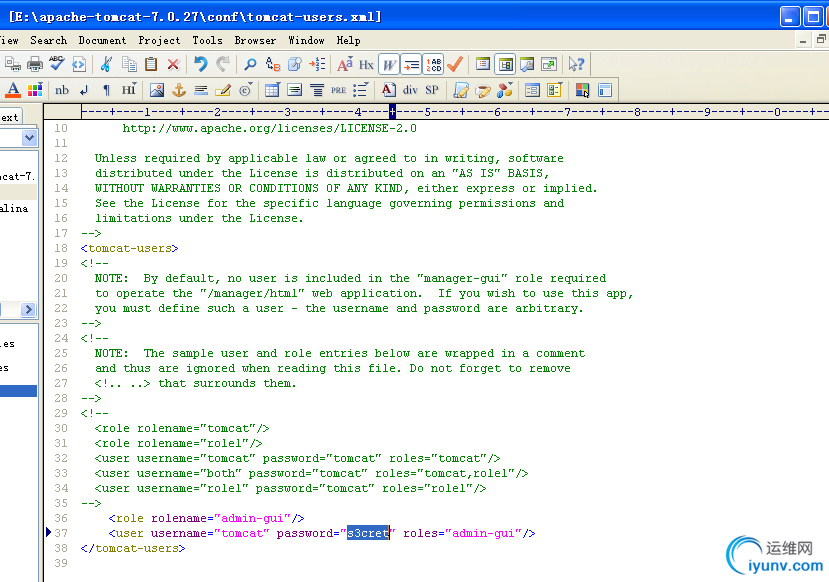Insert a div tag from the toolbar
This screenshot has width=829, height=582.
point(410,90)
